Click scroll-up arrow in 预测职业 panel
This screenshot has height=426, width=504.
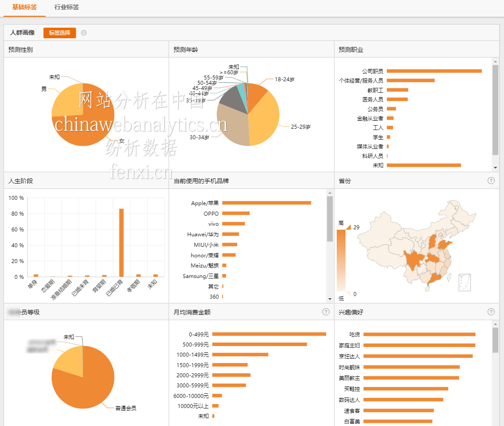[495, 61]
